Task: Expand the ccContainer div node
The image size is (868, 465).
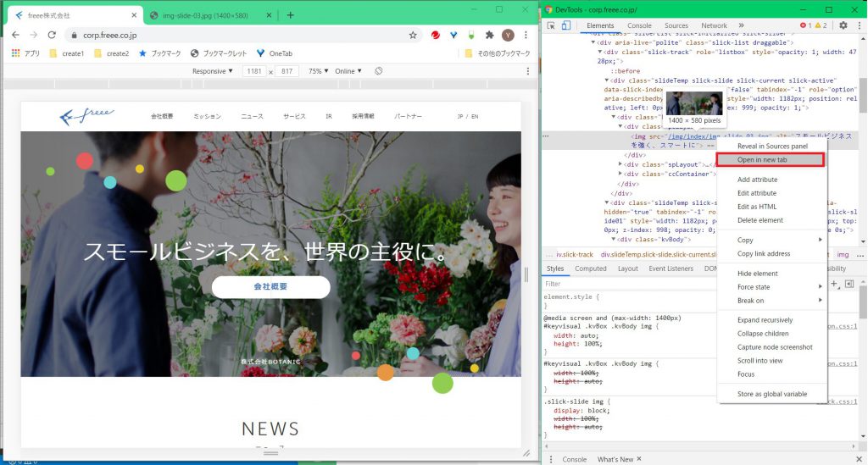Action: pyautogui.click(x=620, y=174)
